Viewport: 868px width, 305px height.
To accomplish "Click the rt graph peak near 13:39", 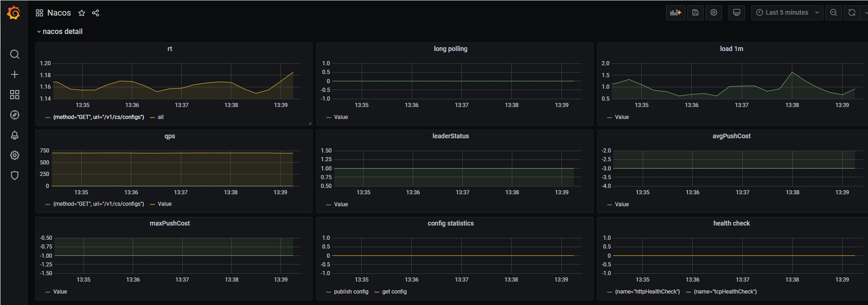I will click(x=293, y=72).
